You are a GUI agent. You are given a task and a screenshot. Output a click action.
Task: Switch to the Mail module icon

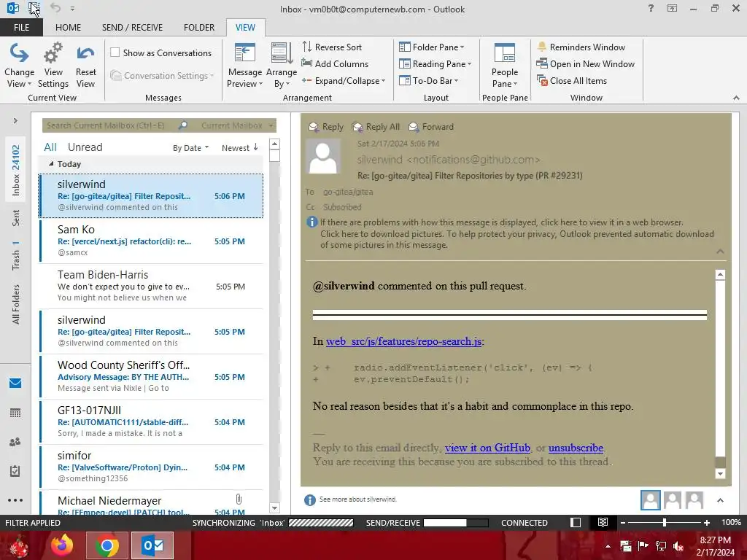[x=15, y=383]
